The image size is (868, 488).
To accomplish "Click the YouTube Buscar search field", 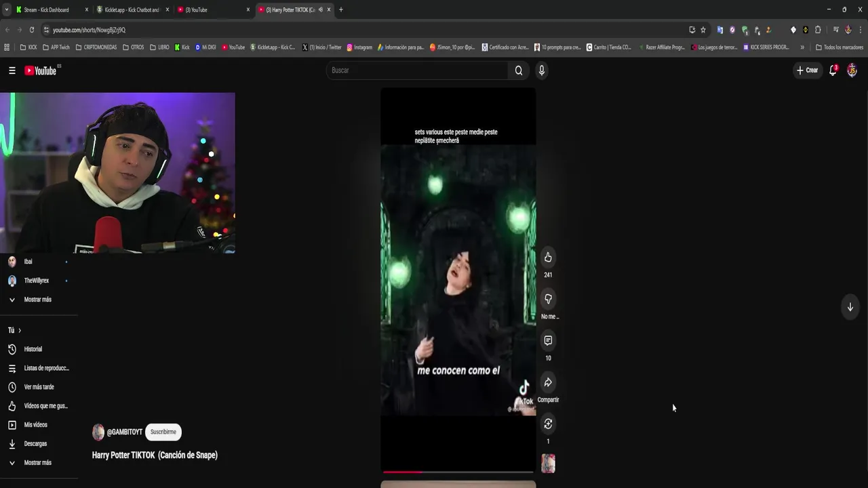I will (418, 70).
